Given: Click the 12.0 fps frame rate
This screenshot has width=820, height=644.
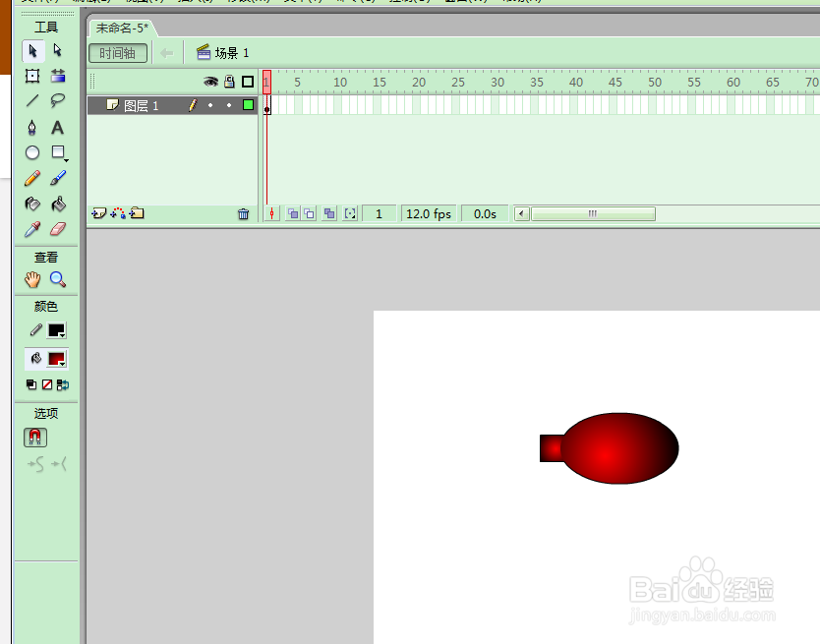Looking at the screenshot, I should 429,213.
